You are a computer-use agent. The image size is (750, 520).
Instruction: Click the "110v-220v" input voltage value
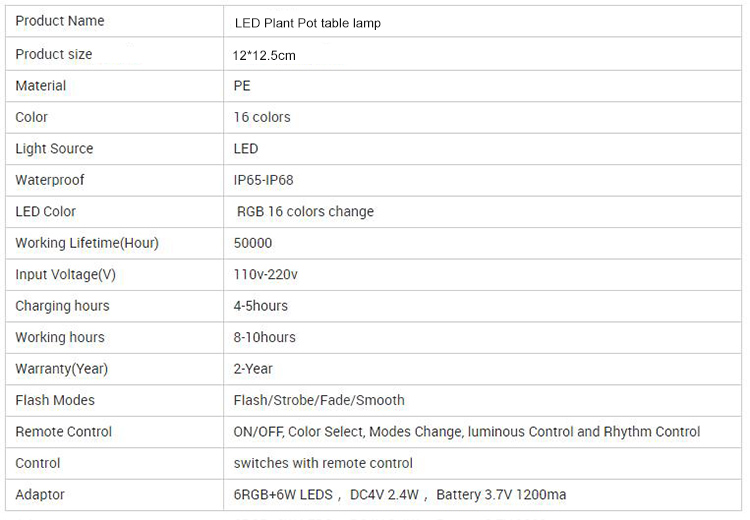265,274
